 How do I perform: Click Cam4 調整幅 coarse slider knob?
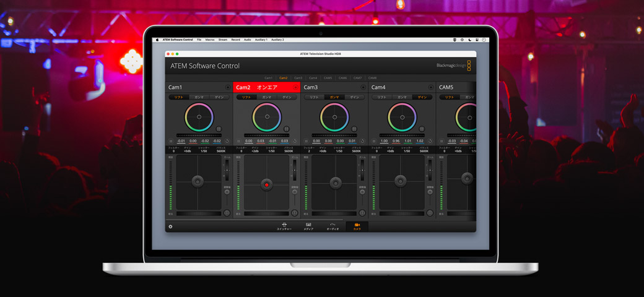430,192
